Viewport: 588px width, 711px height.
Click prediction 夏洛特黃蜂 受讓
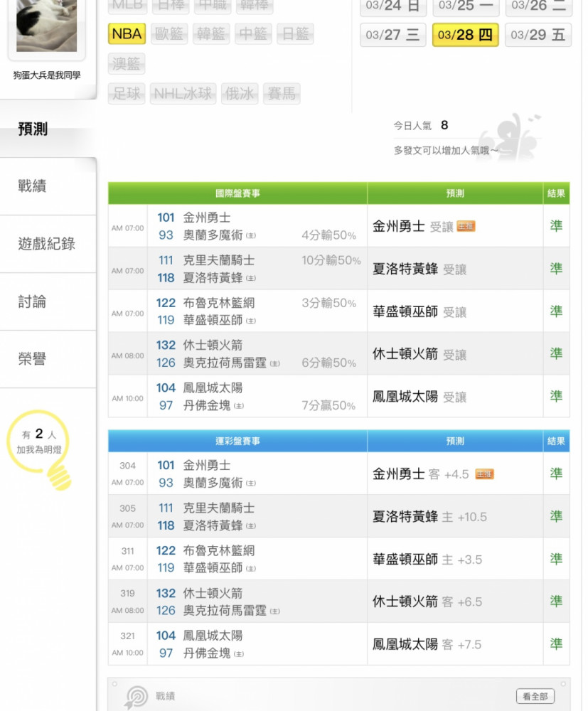click(x=419, y=269)
